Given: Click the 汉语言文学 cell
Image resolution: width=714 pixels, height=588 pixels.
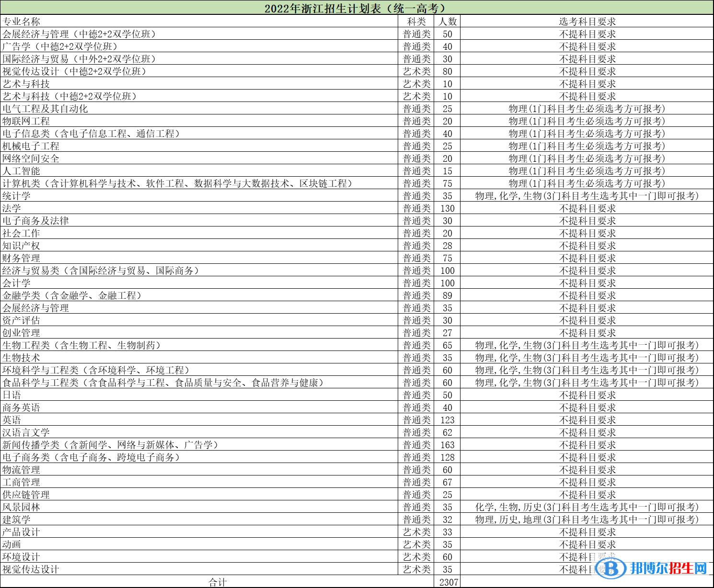Looking at the screenshot, I should (x=199, y=432).
